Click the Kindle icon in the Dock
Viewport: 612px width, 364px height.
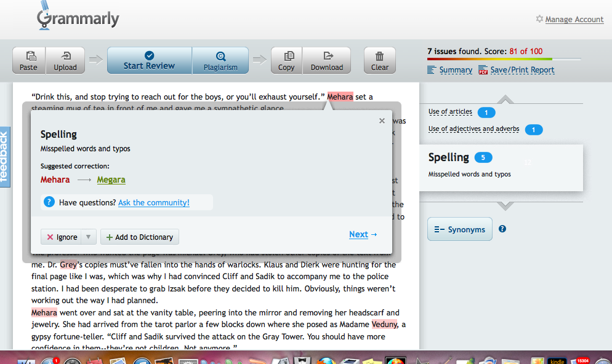click(x=557, y=360)
